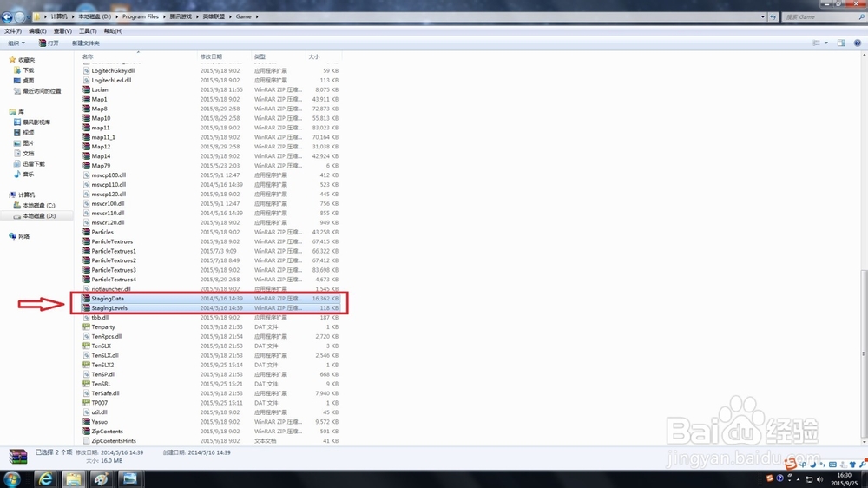
Task: Toggle the preview pane button
Action: click(841, 43)
